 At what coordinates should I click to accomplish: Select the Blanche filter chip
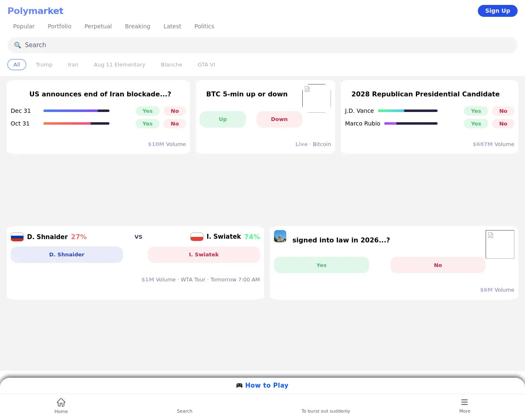tap(171, 65)
